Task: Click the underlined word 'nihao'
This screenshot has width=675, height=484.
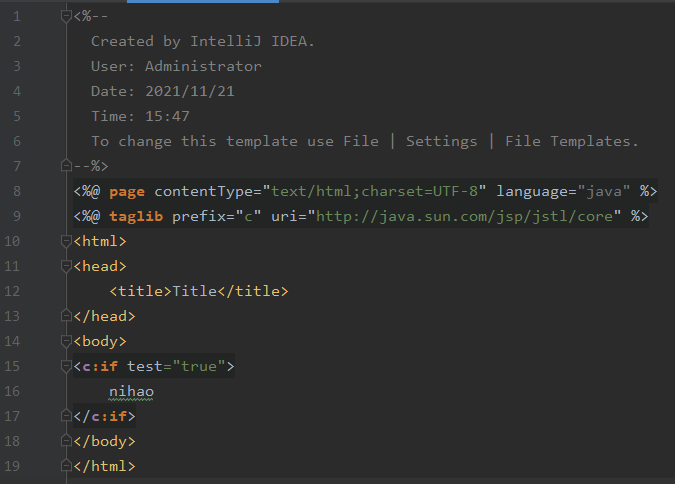Action: coord(131,391)
